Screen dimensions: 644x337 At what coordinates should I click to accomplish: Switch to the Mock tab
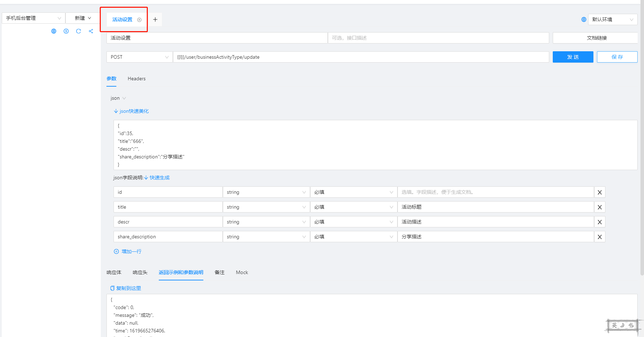point(242,272)
